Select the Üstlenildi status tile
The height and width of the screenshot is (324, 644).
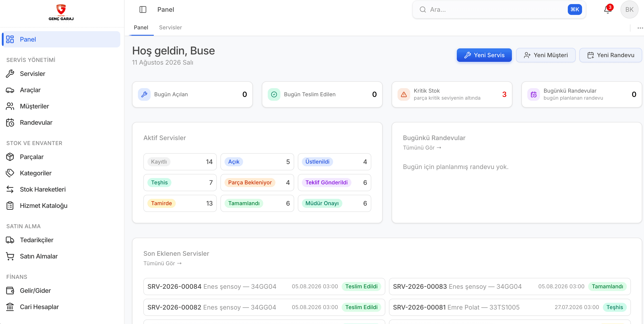tap(334, 162)
